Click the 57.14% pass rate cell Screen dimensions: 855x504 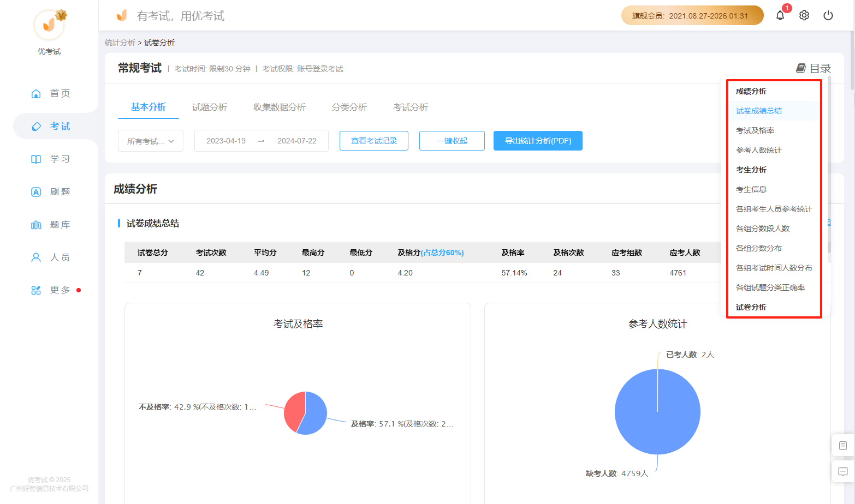[514, 273]
